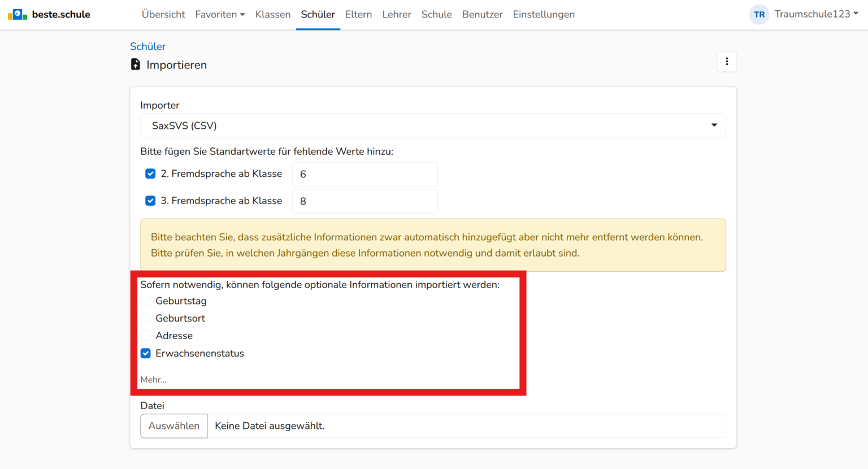Image resolution: width=868 pixels, height=469 pixels.
Task: Open the Klassen tab
Action: point(273,15)
